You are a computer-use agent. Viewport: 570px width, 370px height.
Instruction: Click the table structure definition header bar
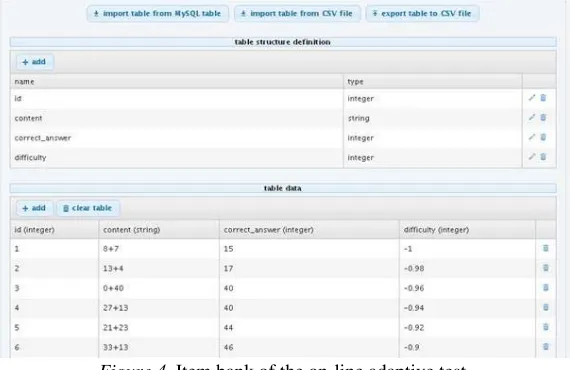283,42
